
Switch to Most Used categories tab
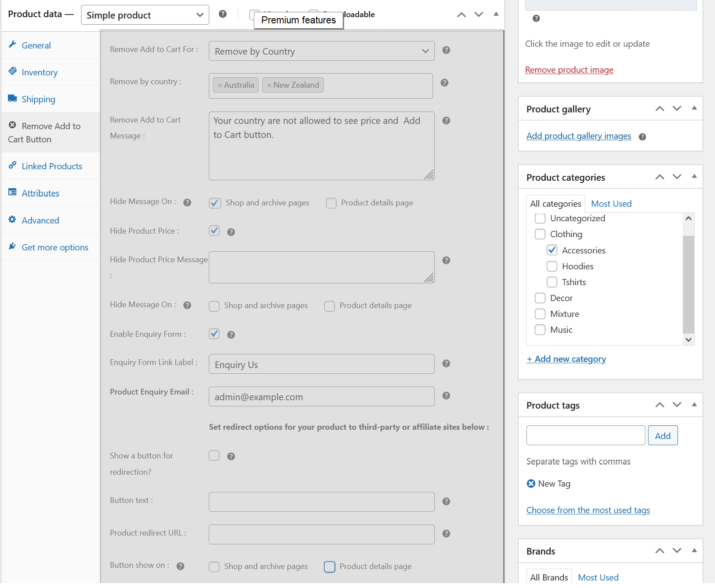(611, 204)
